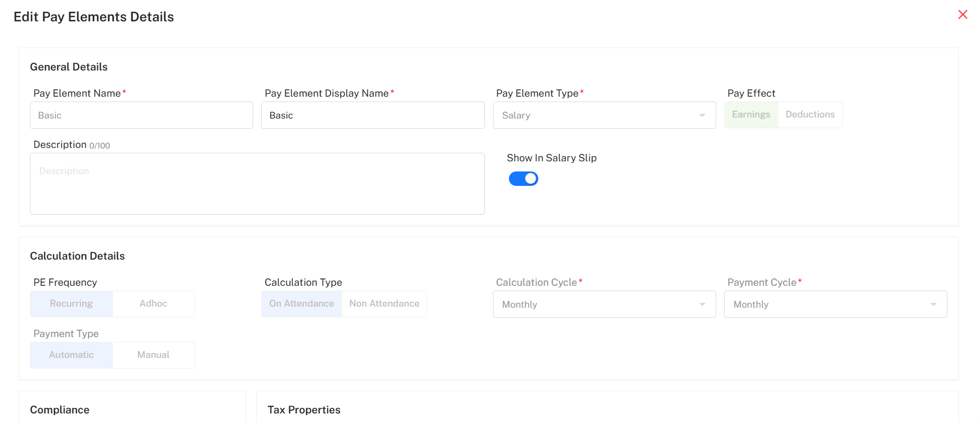Viewport: 980px width, 422px height.
Task: Expand the Calculation Cycle dropdown
Action: click(603, 304)
